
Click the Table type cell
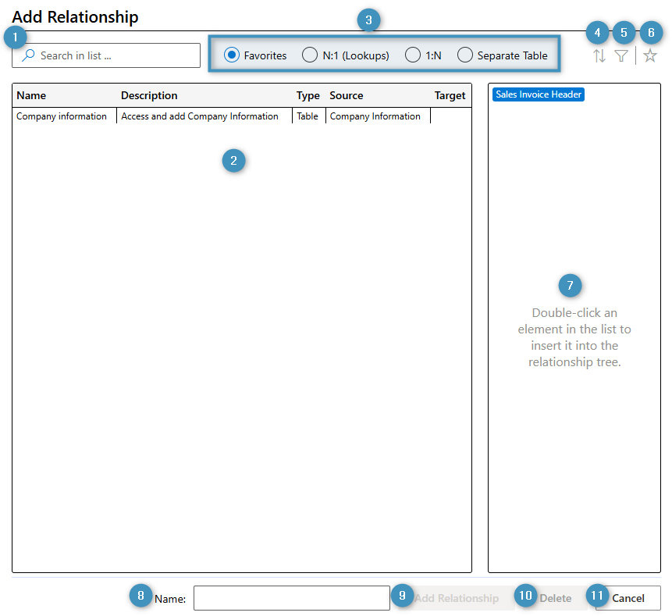(x=308, y=116)
